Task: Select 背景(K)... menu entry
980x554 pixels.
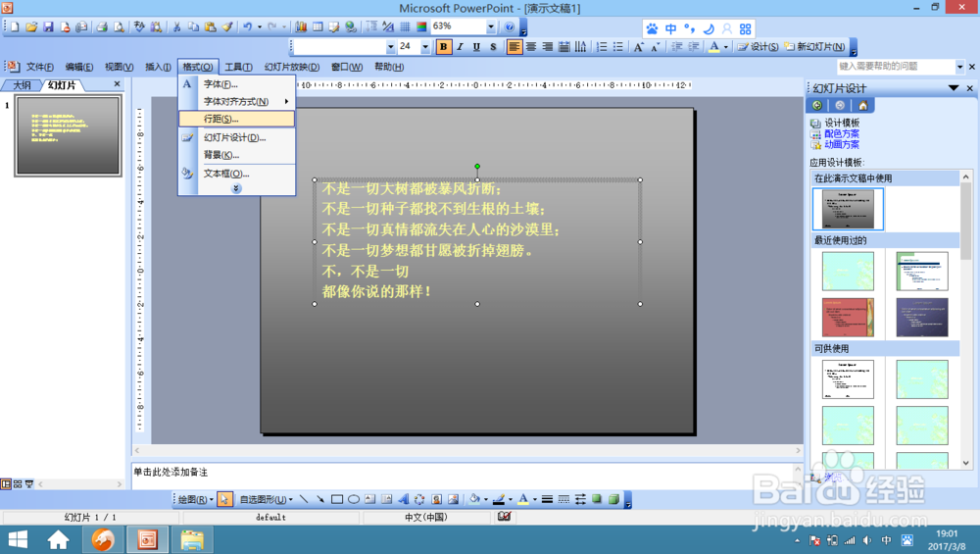Action: [x=237, y=155]
